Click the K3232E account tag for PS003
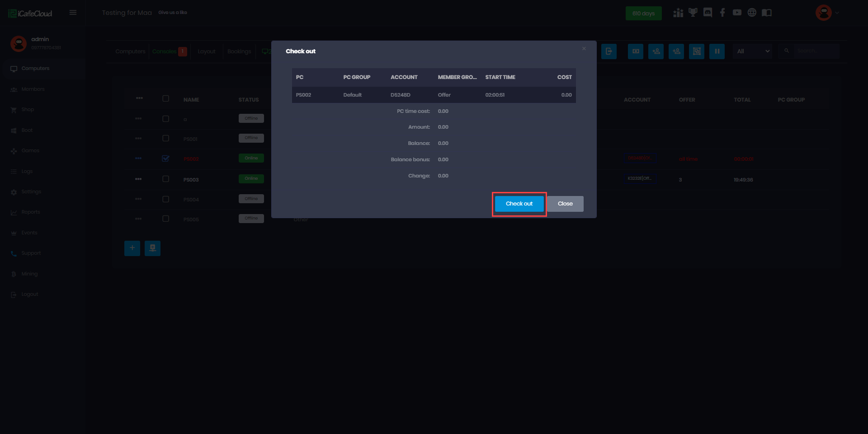The height and width of the screenshot is (434, 868). 640,178
